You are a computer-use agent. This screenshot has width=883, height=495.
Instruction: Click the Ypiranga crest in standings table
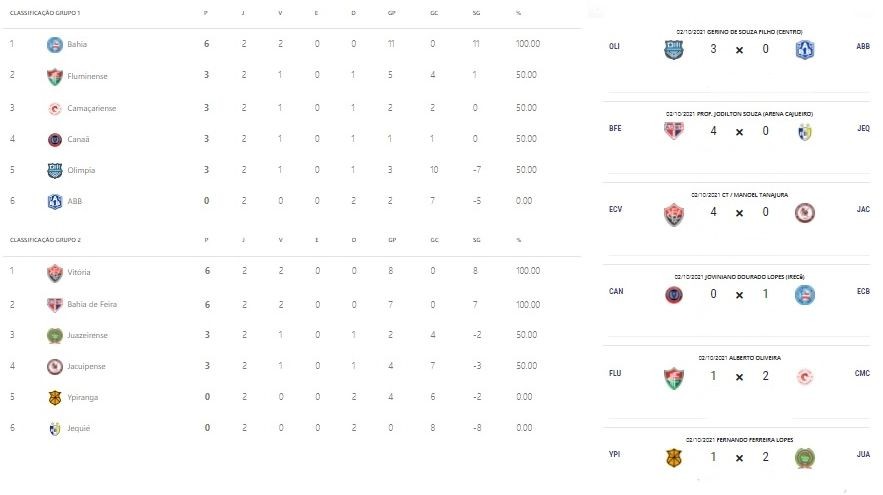55,398
